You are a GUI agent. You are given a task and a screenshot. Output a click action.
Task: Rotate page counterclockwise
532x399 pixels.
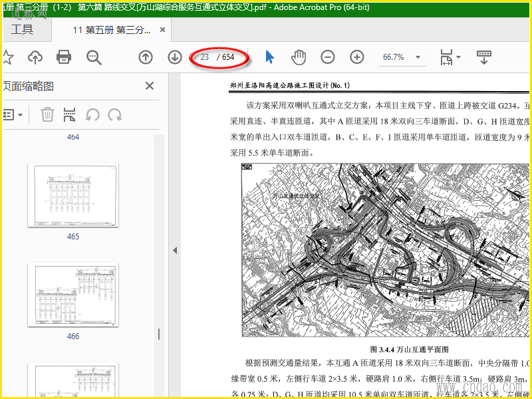point(92,114)
